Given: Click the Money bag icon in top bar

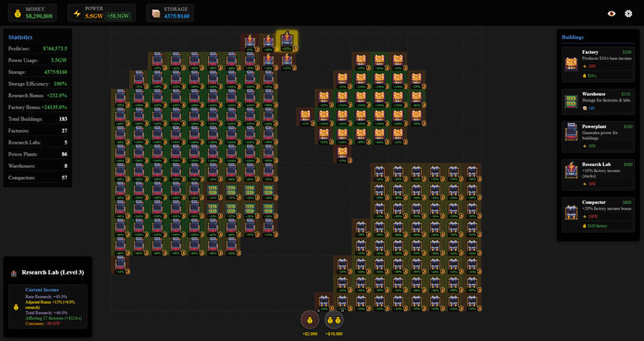Looking at the screenshot, I should coord(17,13).
